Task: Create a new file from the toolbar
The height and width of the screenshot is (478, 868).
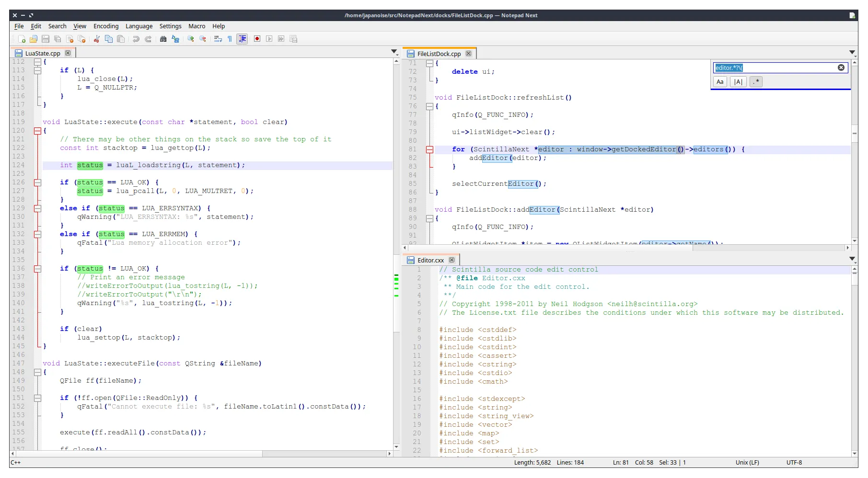Action: pyautogui.click(x=22, y=39)
